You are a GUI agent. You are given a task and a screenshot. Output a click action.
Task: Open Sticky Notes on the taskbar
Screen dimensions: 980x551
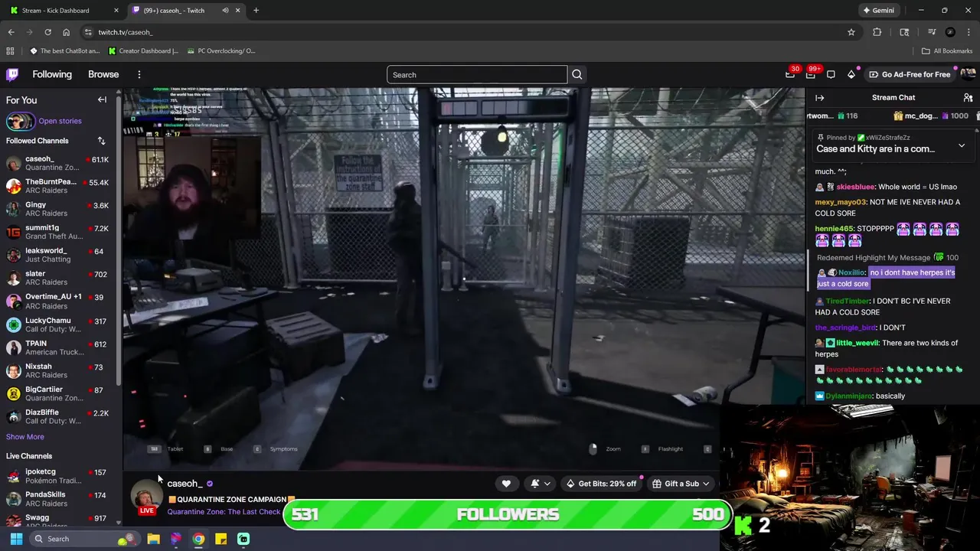click(x=220, y=539)
